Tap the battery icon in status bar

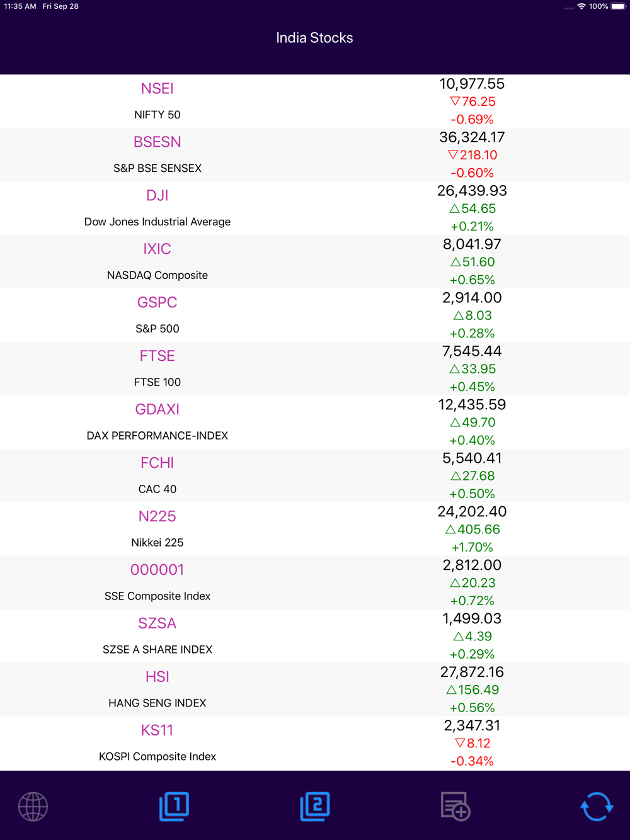pos(618,6)
